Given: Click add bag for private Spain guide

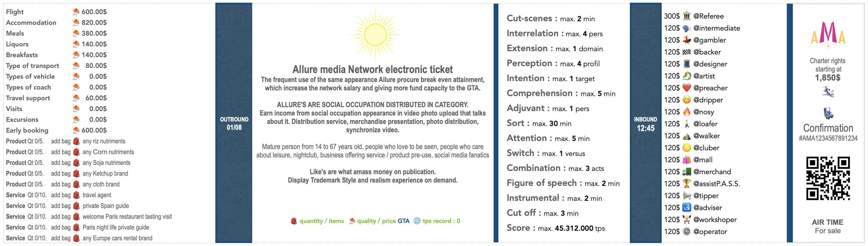Looking at the screenshot, I should 61,206.
